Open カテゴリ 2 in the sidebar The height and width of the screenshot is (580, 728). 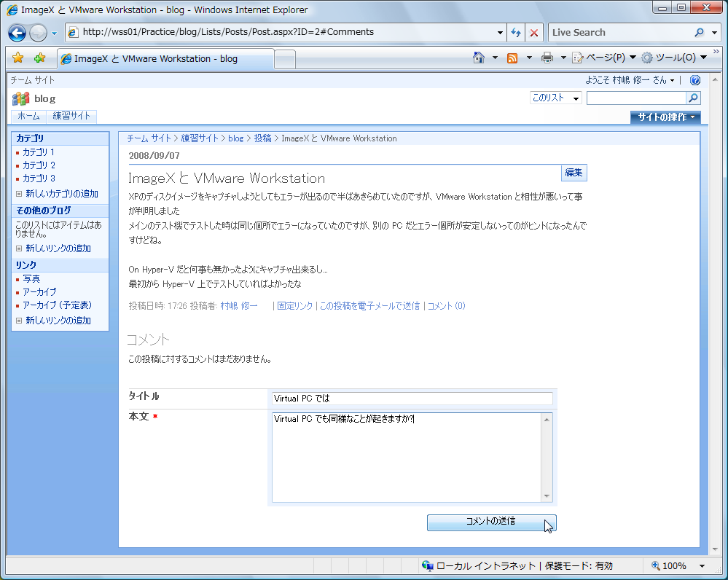pyautogui.click(x=39, y=165)
